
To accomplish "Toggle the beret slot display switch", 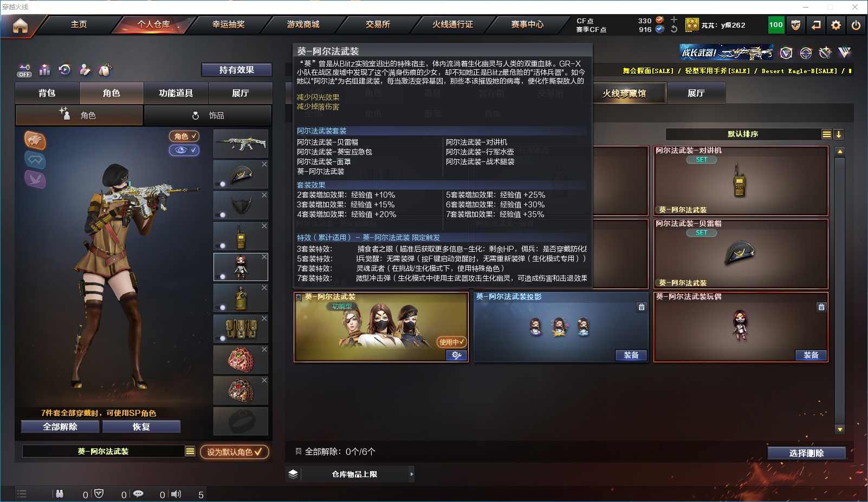I will coord(221,184).
